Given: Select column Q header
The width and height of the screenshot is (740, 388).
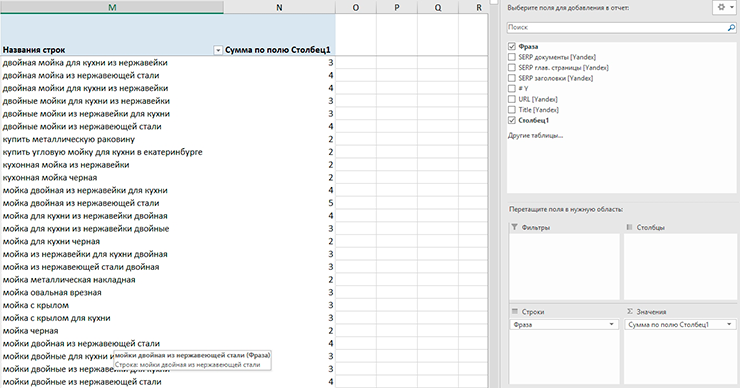Looking at the screenshot, I should pos(438,7).
